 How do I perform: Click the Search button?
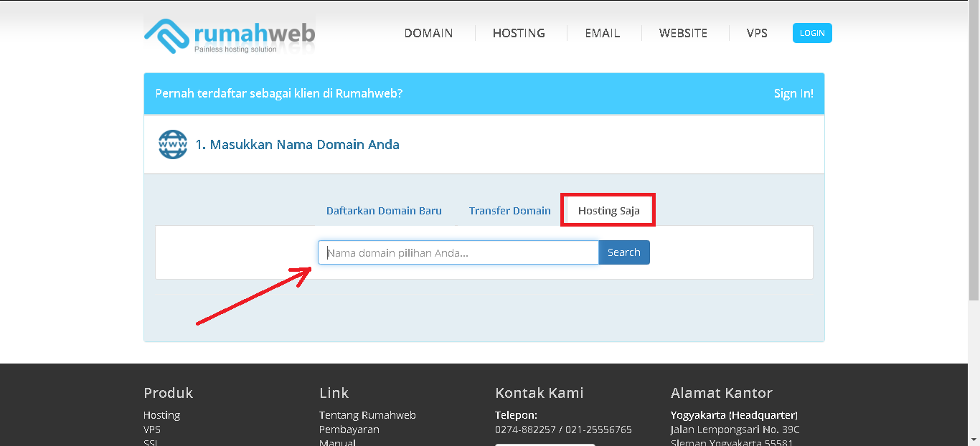pyautogui.click(x=624, y=252)
